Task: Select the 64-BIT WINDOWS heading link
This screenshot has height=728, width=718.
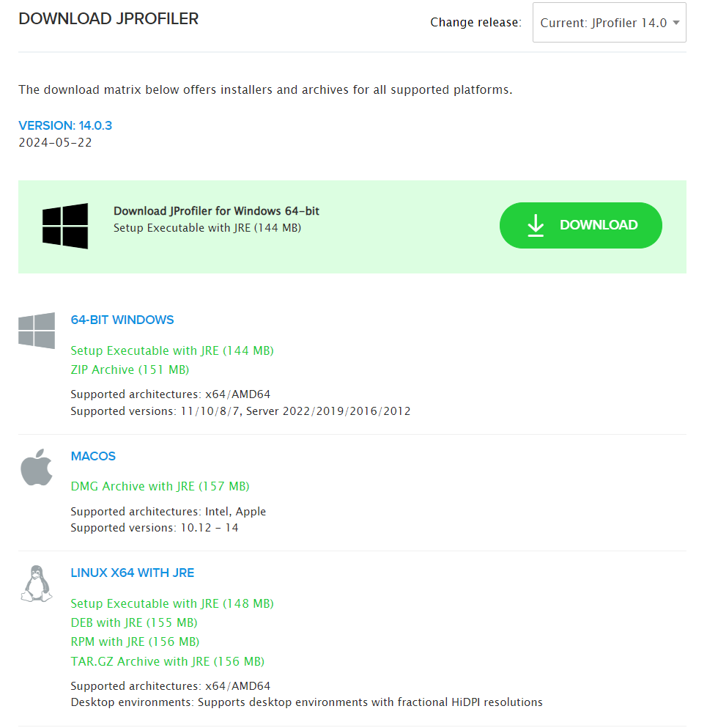Action: click(x=122, y=320)
